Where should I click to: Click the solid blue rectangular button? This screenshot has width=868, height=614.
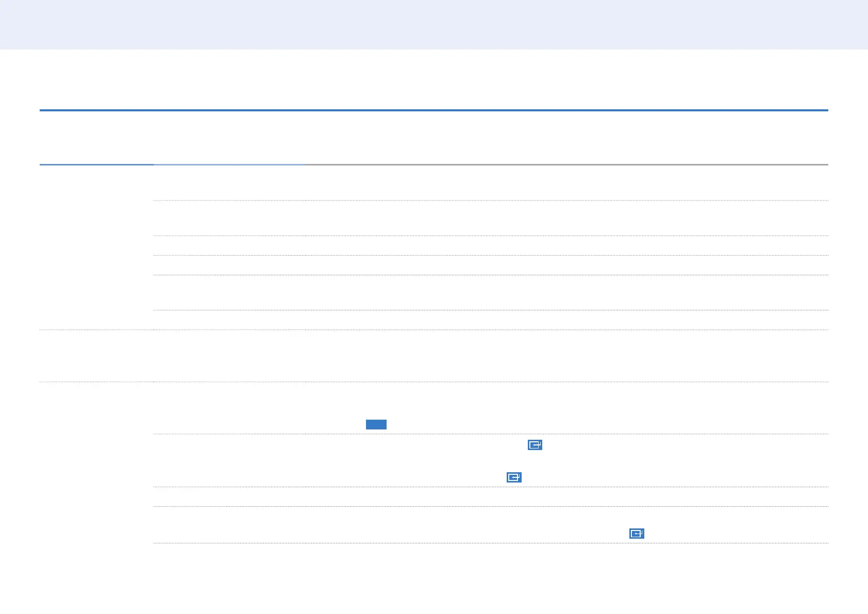[376, 424]
